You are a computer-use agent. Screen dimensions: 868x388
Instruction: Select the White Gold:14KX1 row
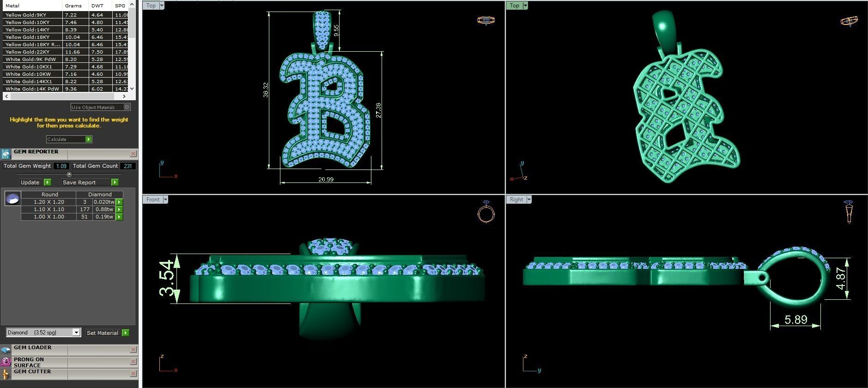(x=66, y=81)
